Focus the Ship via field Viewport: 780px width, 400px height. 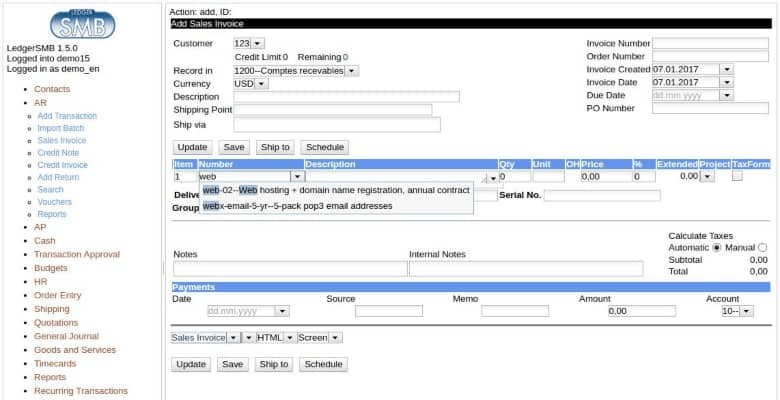pos(337,125)
